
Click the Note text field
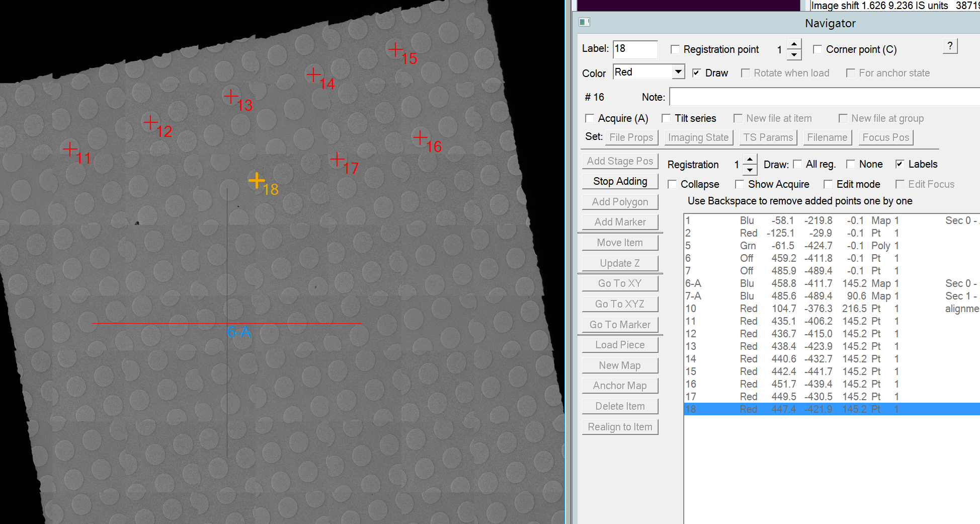(x=825, y=97)
